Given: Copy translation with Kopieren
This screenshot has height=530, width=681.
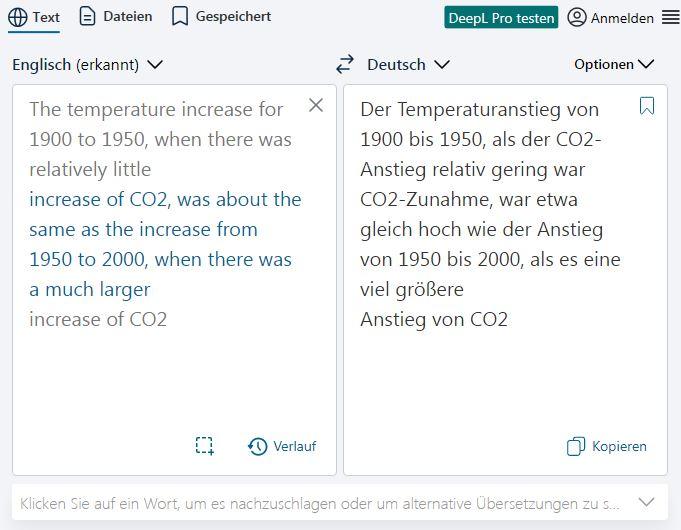Looking at the screenshot, I should 607,446.
